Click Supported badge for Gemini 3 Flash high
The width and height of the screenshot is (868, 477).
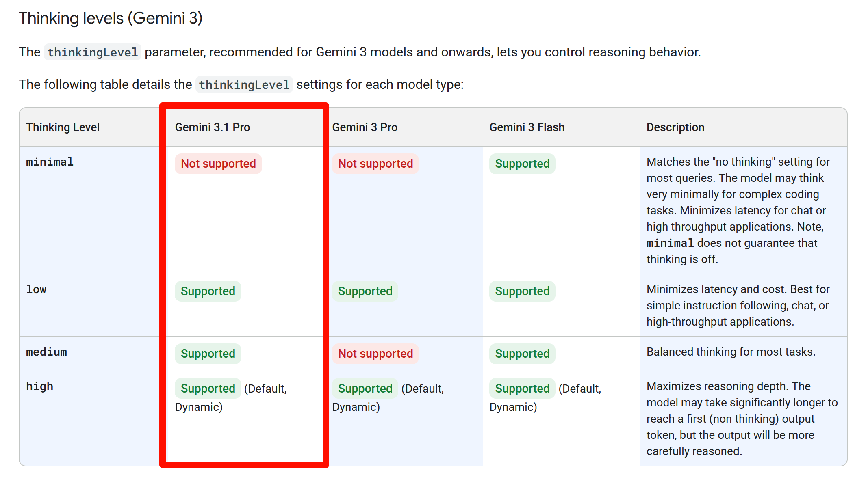[522, 389]
